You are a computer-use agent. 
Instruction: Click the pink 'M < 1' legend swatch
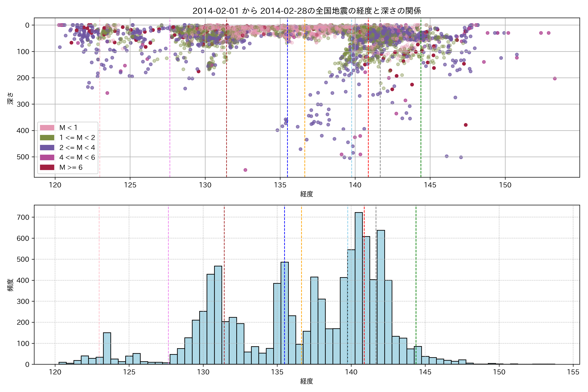pos(47,128)
